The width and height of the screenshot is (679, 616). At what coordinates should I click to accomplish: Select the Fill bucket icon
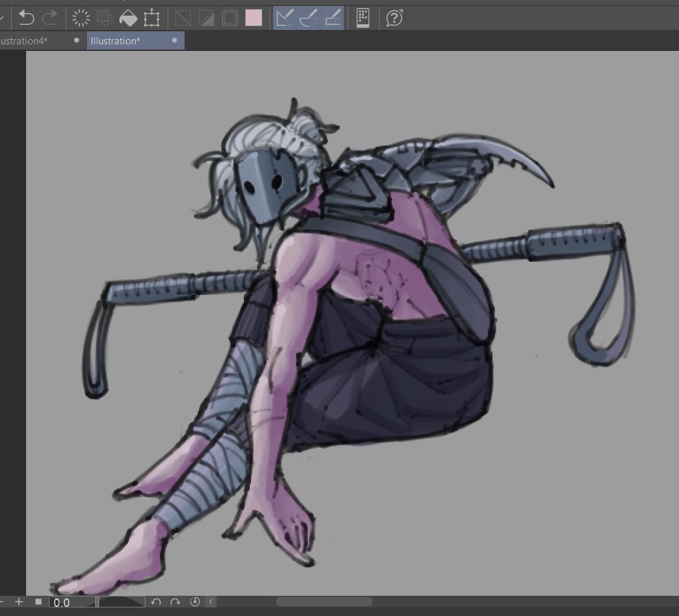click(127, 18)
